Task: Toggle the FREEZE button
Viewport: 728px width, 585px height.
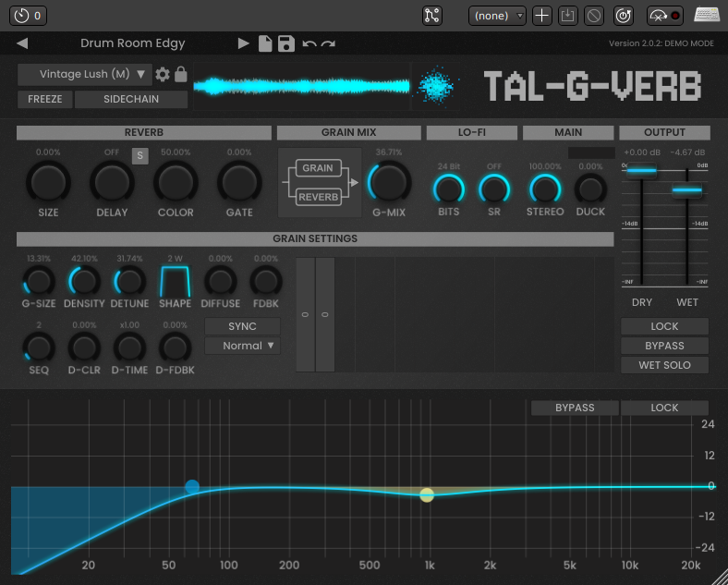Action: coord(45,100)
